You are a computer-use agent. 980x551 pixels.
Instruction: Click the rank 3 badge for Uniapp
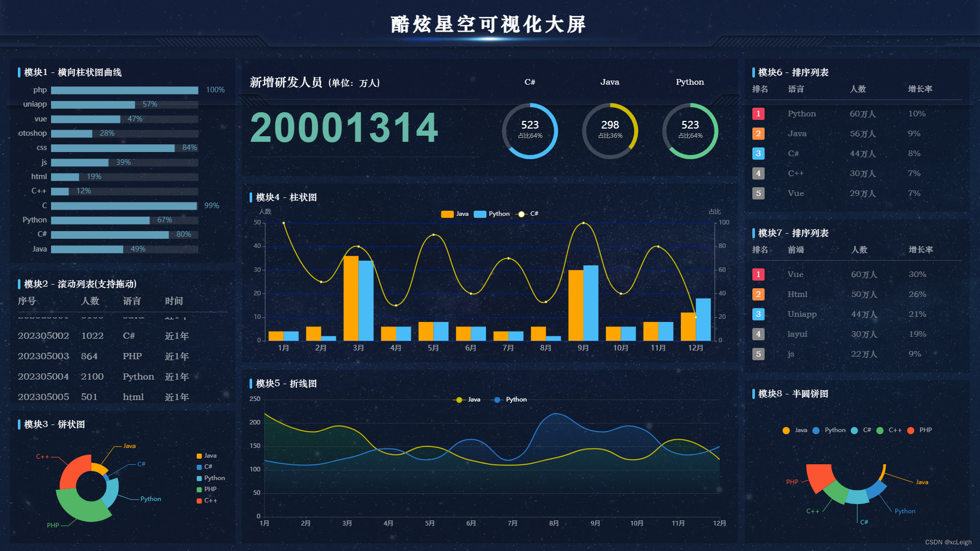coord(758,314)
